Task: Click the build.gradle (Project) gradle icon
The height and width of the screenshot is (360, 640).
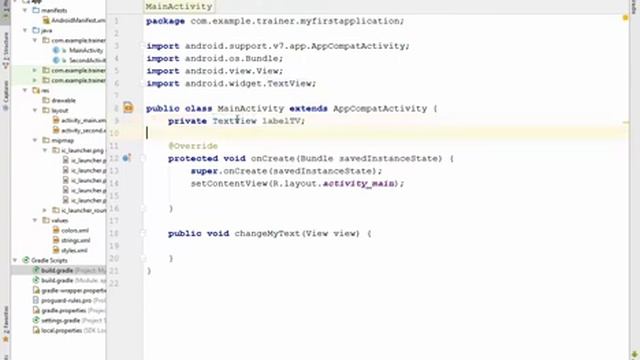Action: point(36,270)
